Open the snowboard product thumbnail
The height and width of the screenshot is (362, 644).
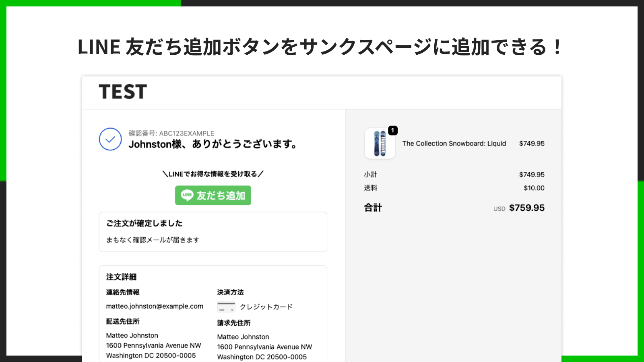pos(380,144)
